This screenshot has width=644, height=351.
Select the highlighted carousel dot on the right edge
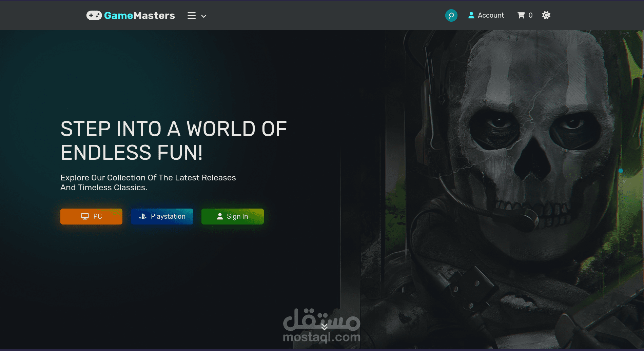[621, 171]
